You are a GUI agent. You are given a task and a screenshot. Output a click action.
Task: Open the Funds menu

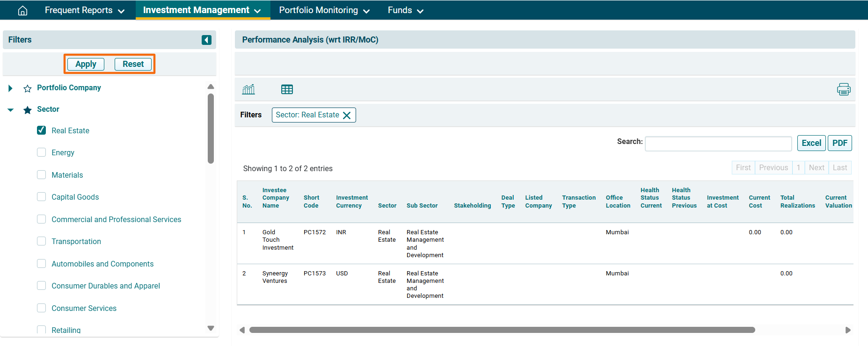point(405,10)
